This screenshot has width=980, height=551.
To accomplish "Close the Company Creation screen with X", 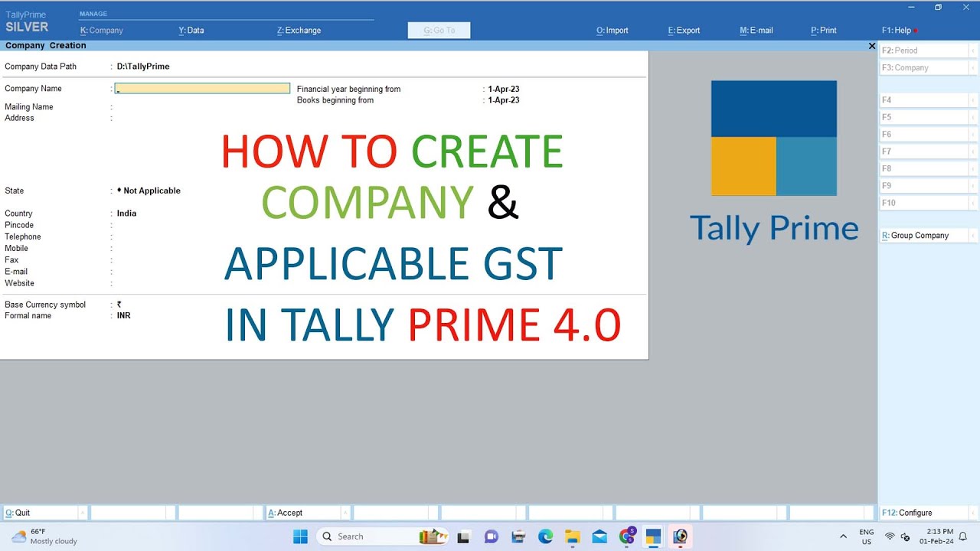I will pos(871,46).
